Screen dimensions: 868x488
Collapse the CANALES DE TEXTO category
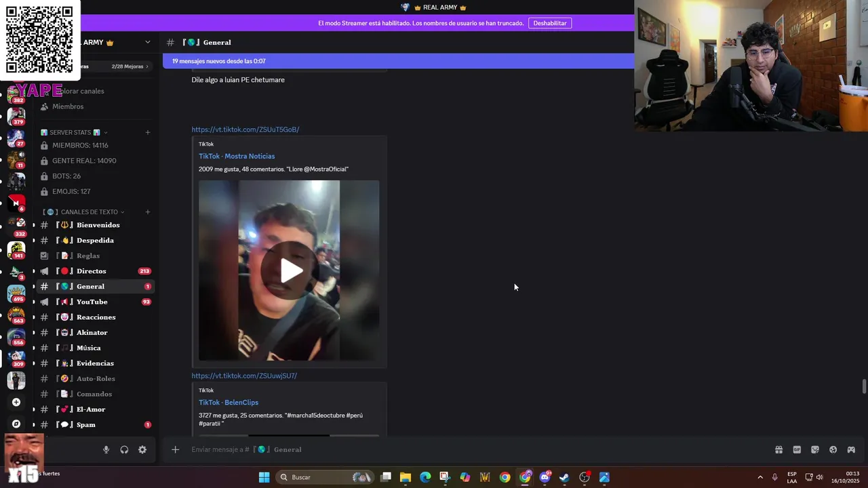(122, 212)
